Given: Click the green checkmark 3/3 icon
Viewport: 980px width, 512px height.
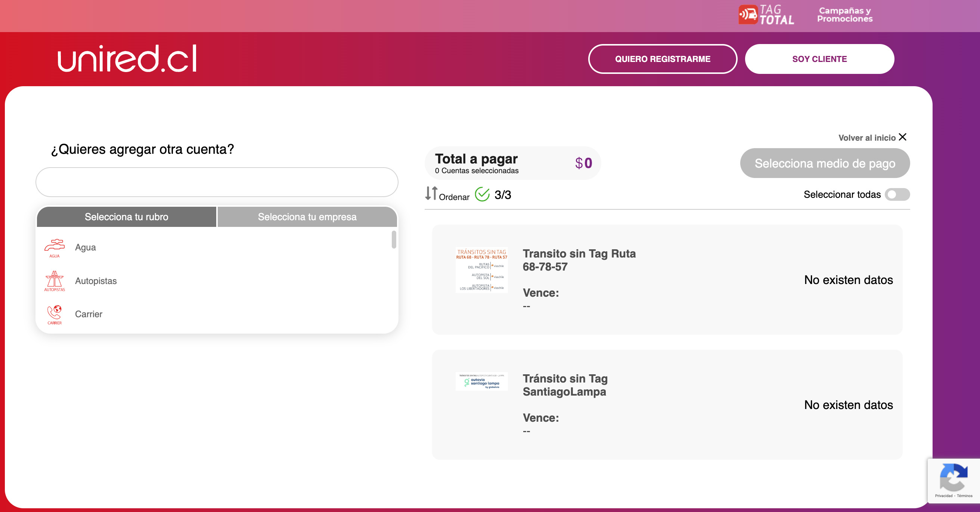Looking at the screenshot, I should 482,194.
